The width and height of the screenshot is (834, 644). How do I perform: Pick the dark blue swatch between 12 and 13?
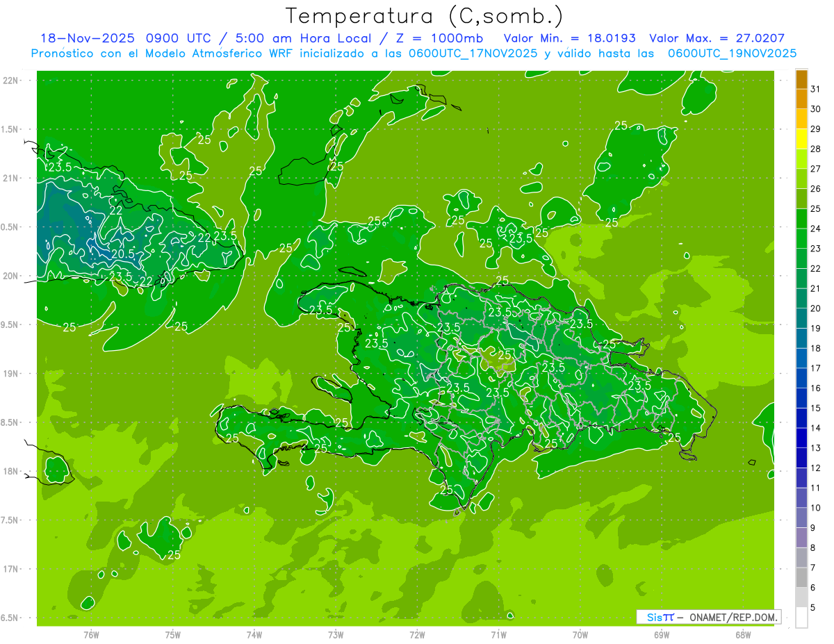801,458
